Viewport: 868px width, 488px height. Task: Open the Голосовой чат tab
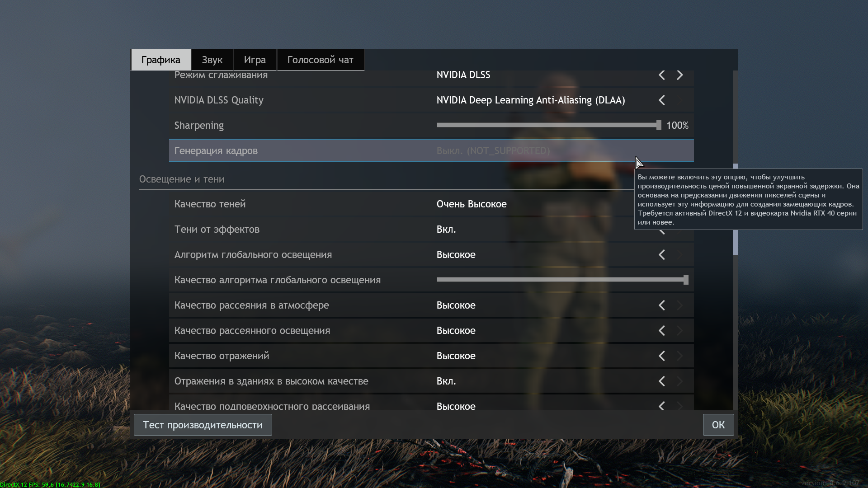tap(321, 60)
